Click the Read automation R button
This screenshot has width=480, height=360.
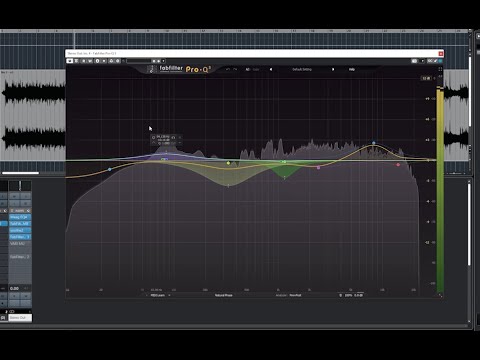pyautogui.click(x=84, y=61)
